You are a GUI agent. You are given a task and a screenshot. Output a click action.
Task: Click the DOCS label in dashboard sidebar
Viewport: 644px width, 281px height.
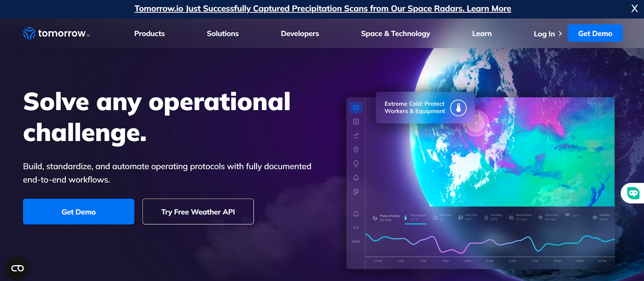coord(356,242)
